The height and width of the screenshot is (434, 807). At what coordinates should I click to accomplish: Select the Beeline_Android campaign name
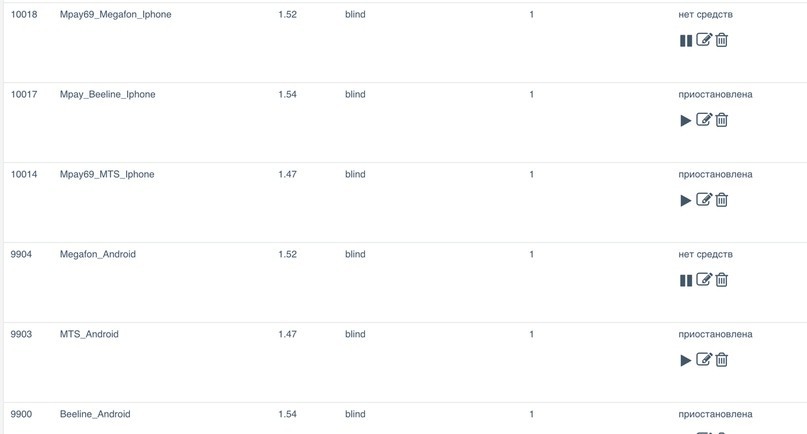click(95, 414)
